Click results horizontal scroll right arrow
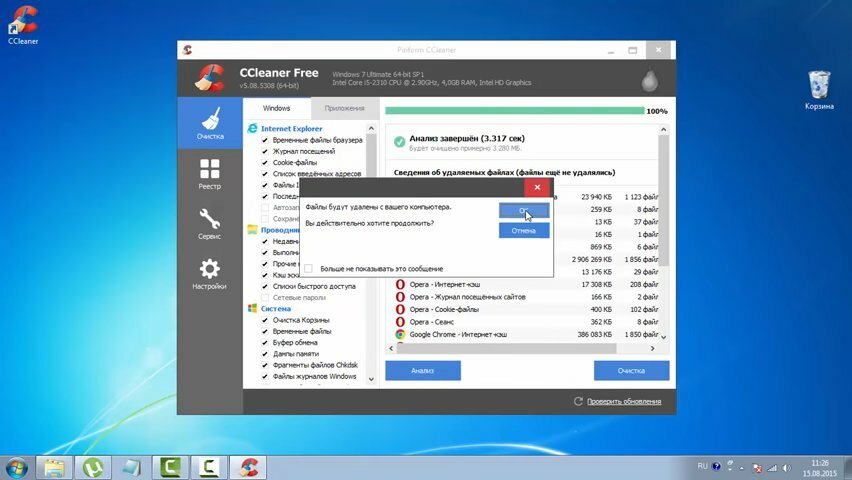 pyautogui.click(x=653, y=348)
